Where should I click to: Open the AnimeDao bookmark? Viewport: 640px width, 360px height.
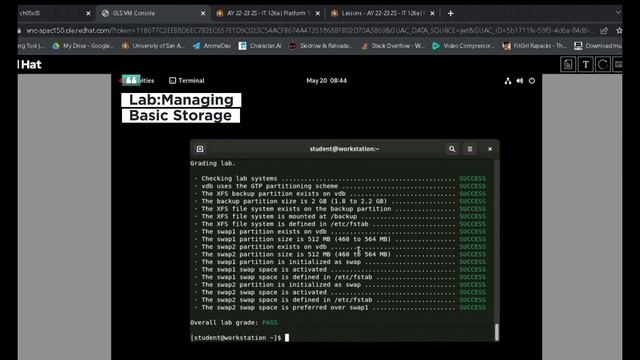click(212, 46)
